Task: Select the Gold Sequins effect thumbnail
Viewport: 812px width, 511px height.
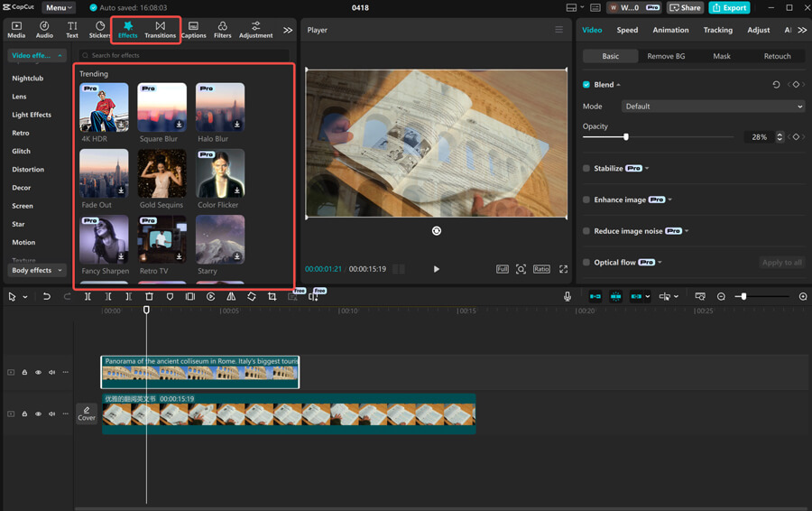Action: [162, 173]
